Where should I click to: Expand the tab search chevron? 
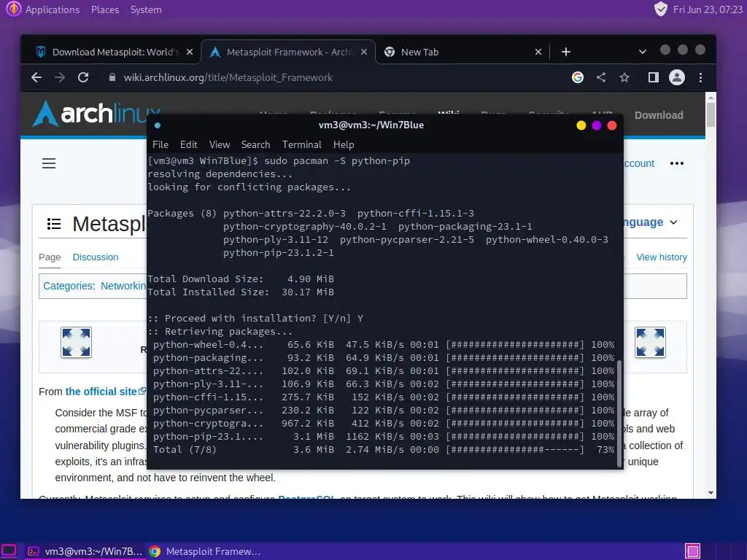point(642,52)
